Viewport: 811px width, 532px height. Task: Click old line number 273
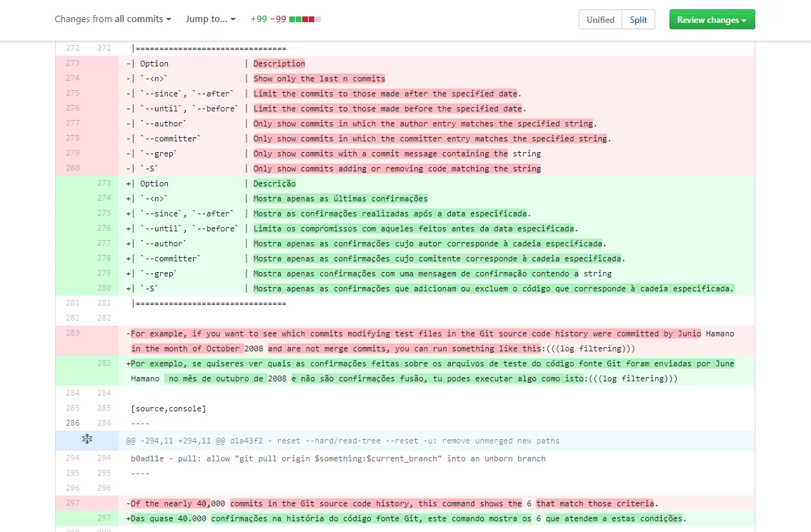point(73,63)
